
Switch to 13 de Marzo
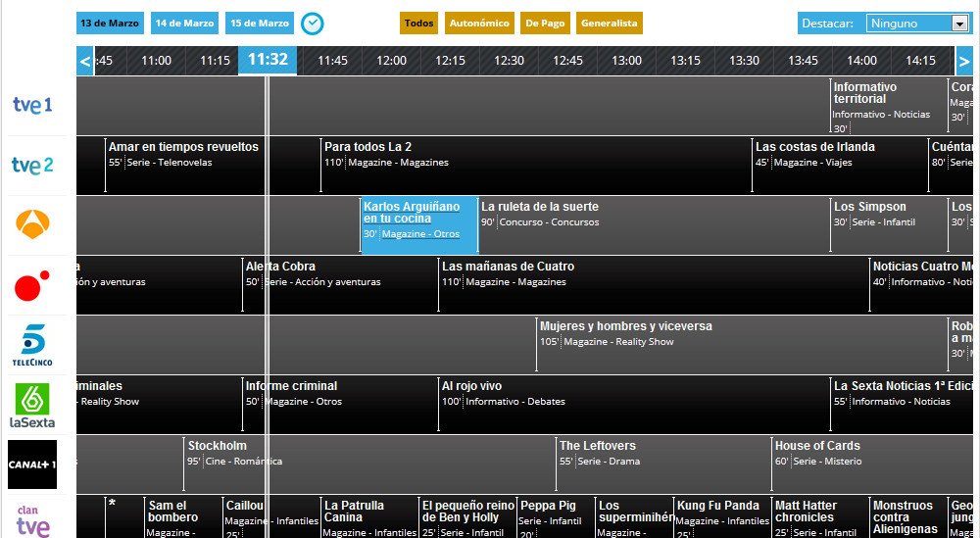[x=110, y=24]
